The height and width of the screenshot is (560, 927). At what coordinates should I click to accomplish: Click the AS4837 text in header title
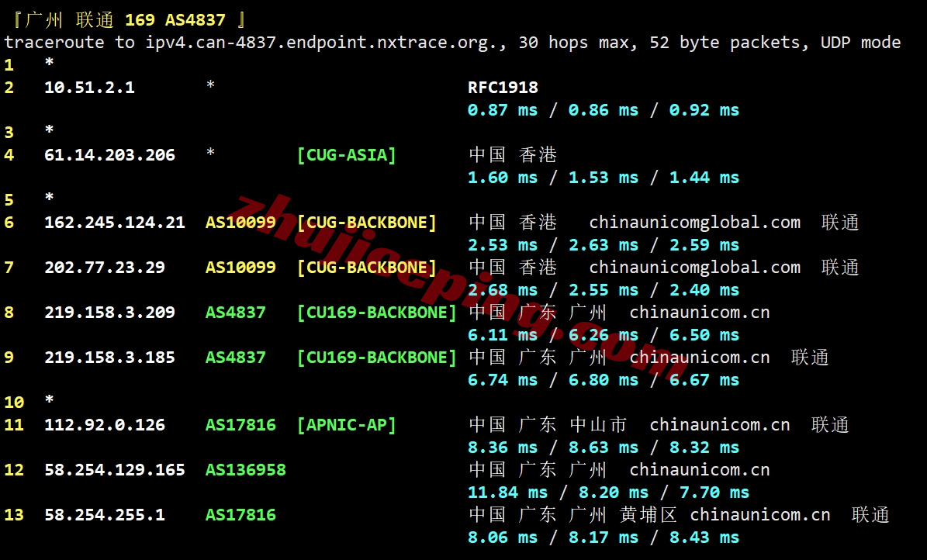[195, 20]
